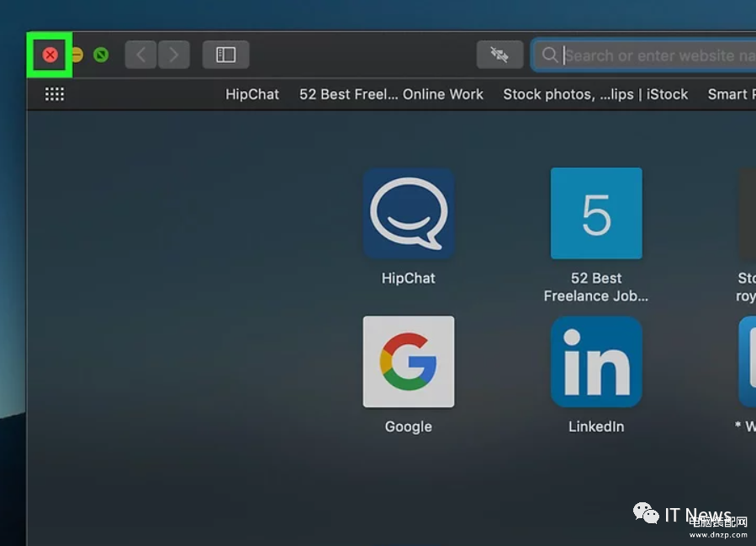Screen dimensions: 756x546
Task: Open Top Sites grid icon in favorites bar
Action: coord(55,94)
